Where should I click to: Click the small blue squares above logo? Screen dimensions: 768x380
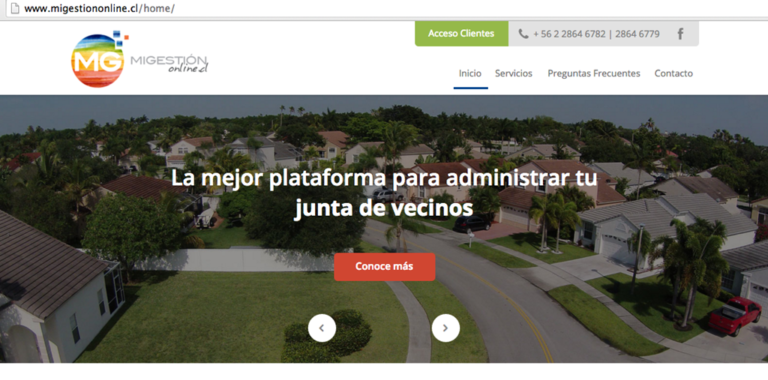(x=119, y=38)
